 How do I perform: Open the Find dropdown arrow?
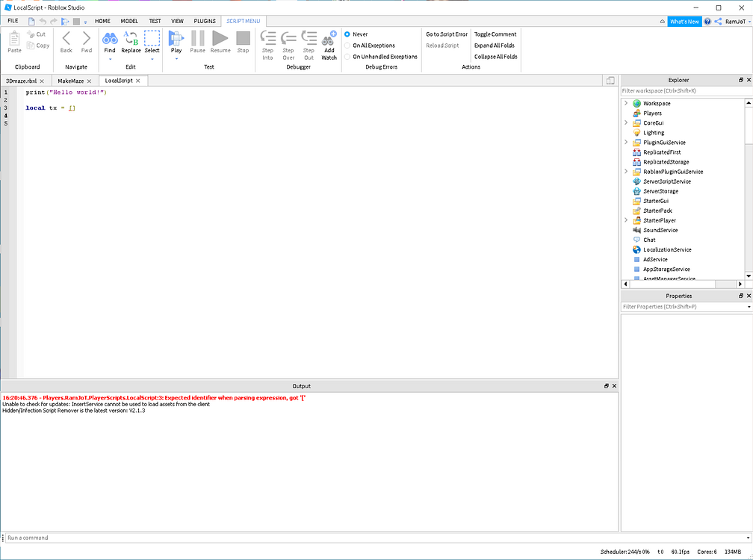[110, 59]
